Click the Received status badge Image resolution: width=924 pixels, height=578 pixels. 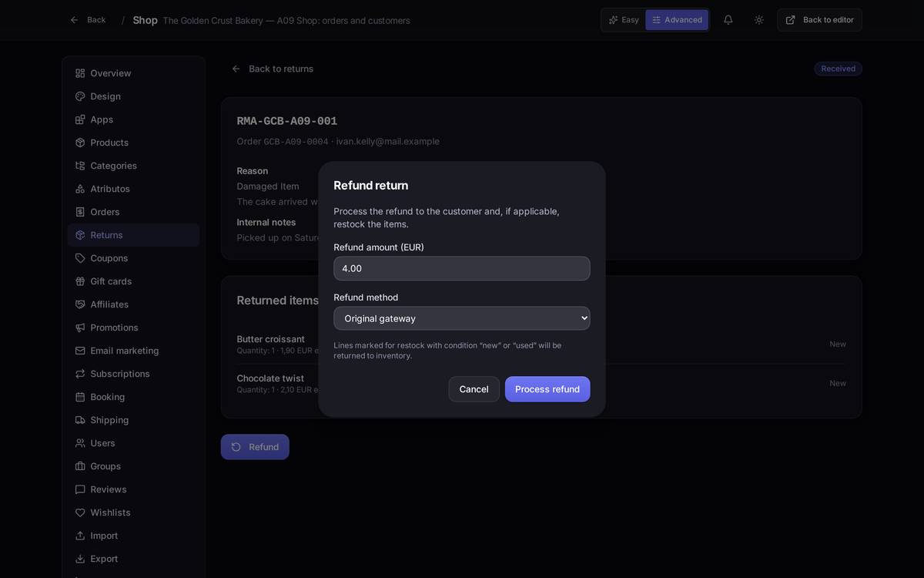[x=838, y=69]
